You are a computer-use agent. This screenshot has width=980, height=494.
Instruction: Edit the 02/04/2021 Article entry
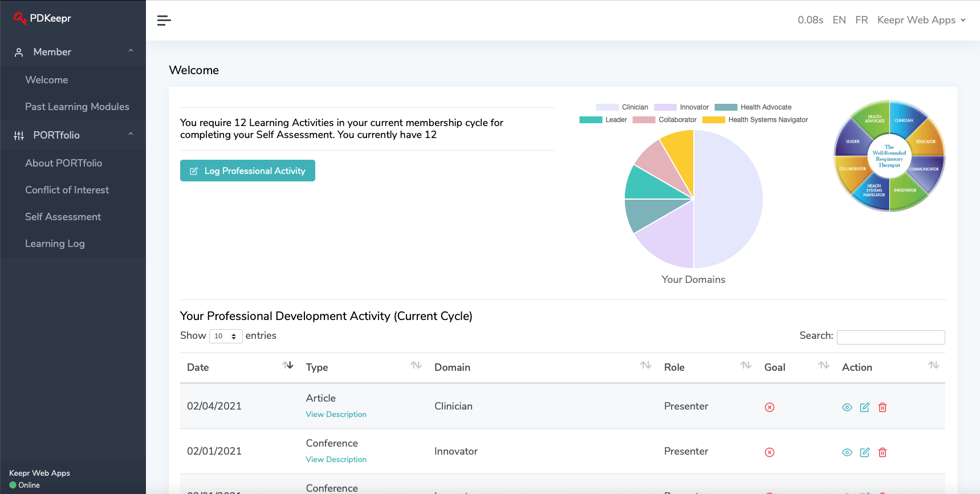coord(865,407)
